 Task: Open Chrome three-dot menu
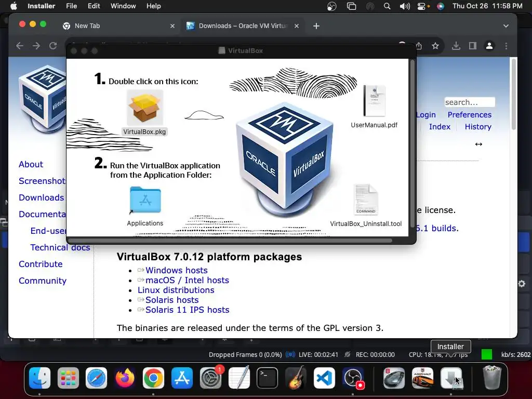coord(506,46)
